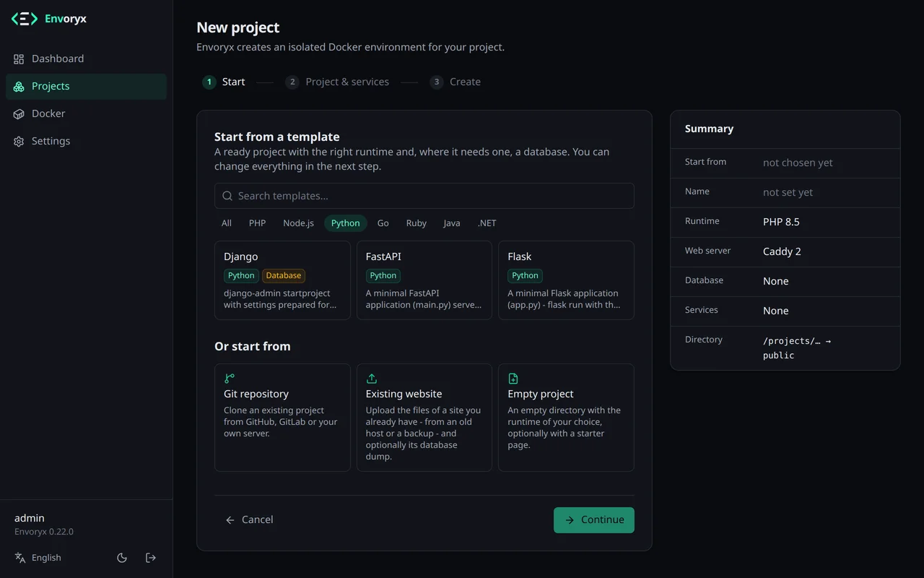Click the admin user name

[x=30, y=518]
